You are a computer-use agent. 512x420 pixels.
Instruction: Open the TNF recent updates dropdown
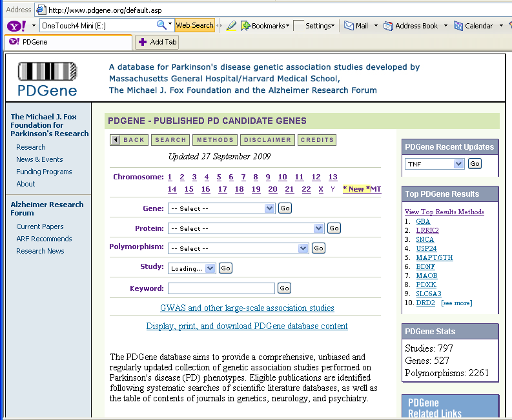coord(435,164)
